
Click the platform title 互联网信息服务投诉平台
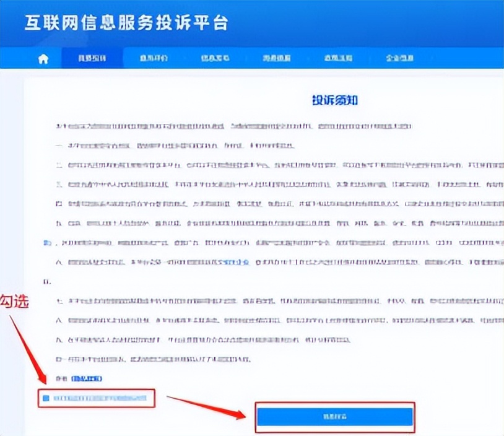(127, 22)
